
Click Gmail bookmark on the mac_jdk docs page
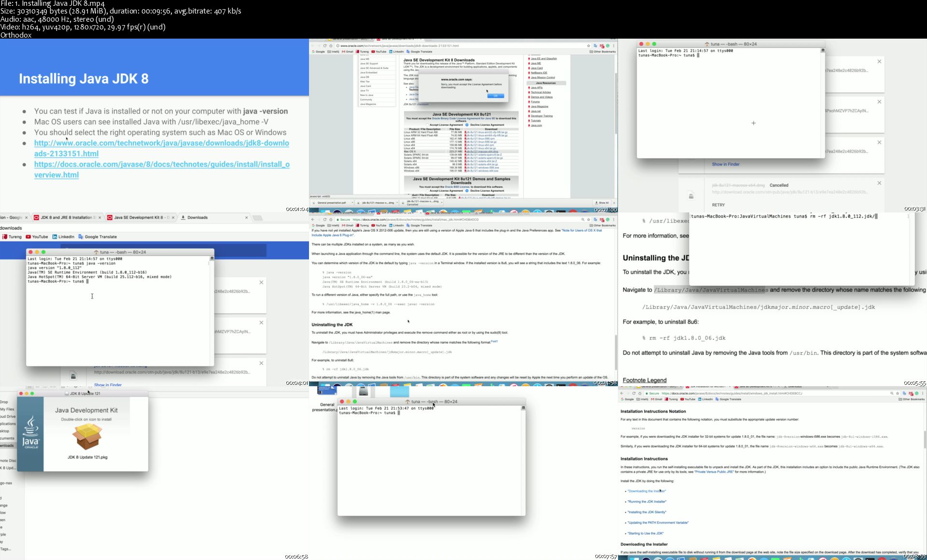point(348,225)
